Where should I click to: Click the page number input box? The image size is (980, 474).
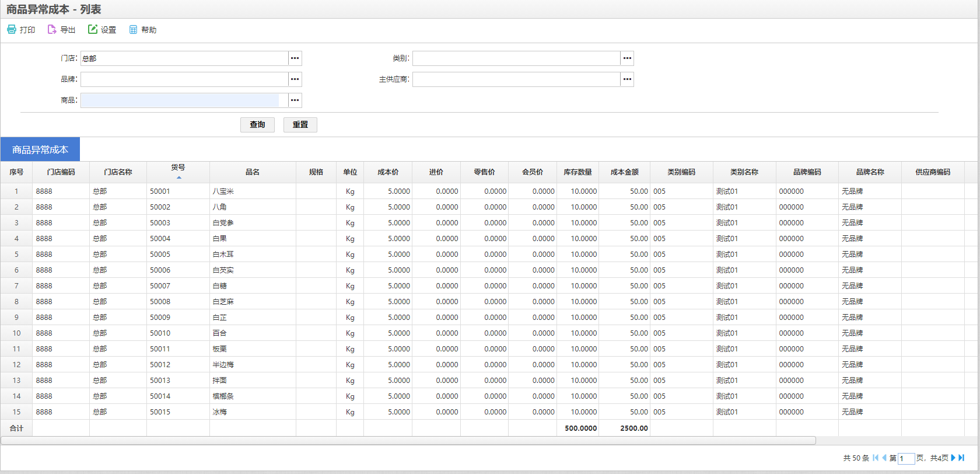tap(906, 458)
